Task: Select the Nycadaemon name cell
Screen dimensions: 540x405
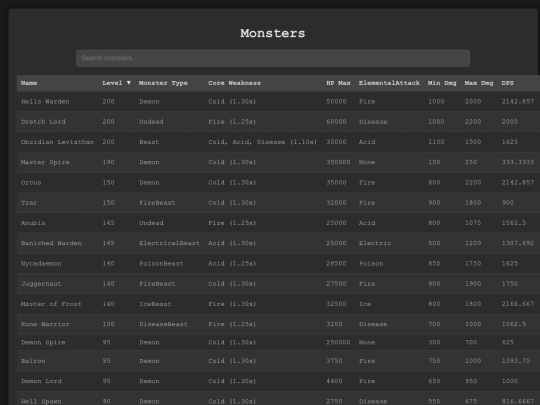Action: pyautogui.click(x=41, y=263)
